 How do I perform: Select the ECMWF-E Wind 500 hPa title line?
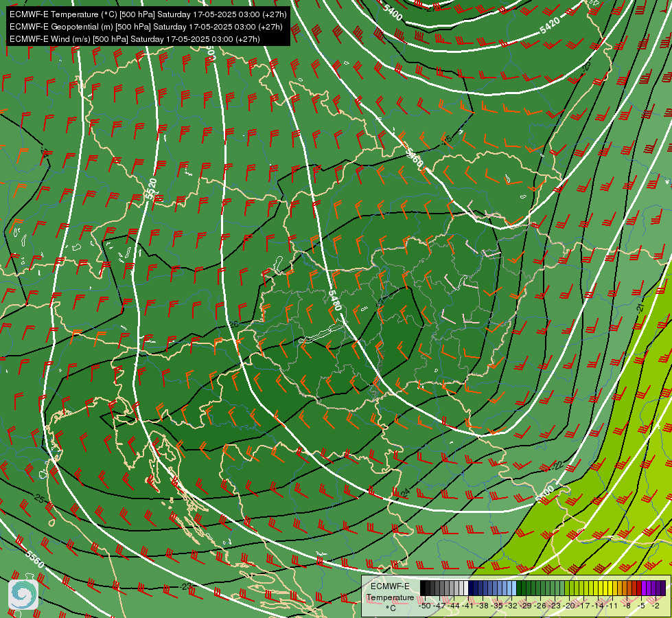point(135,39)
